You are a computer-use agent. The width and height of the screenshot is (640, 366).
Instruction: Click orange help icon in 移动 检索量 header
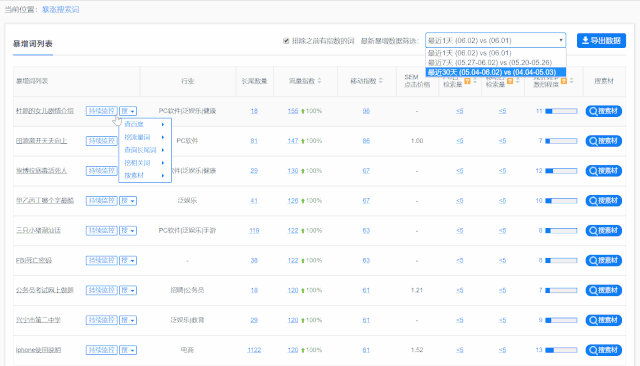(x=510, y=81)
